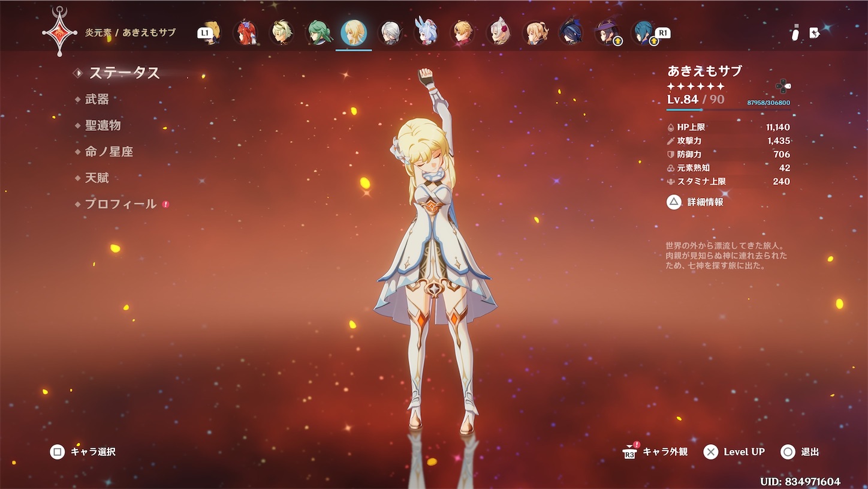
Task: Click the Pyro element emblem icon
Action: 60,32
